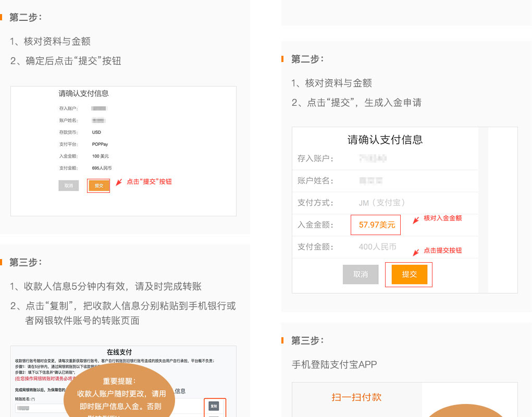Click the 400人民币 payment amount

(x=377, y=247)
